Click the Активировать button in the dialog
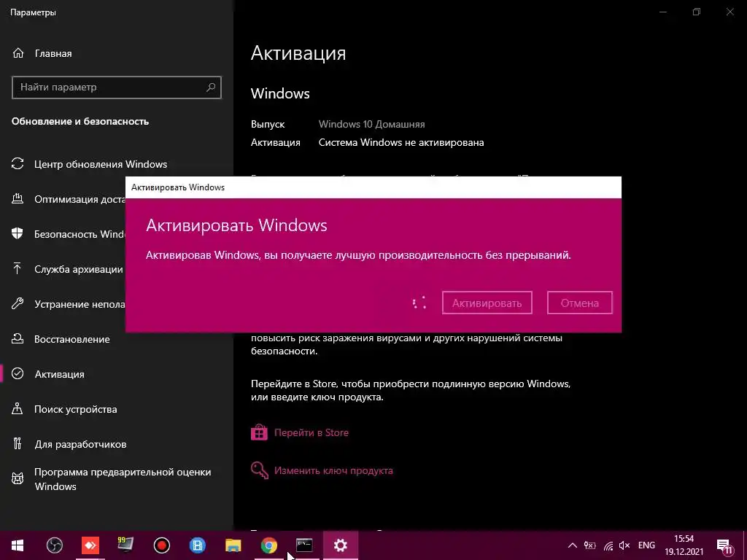The width and height of the screenshot is (747, 560). coord(487,303)
